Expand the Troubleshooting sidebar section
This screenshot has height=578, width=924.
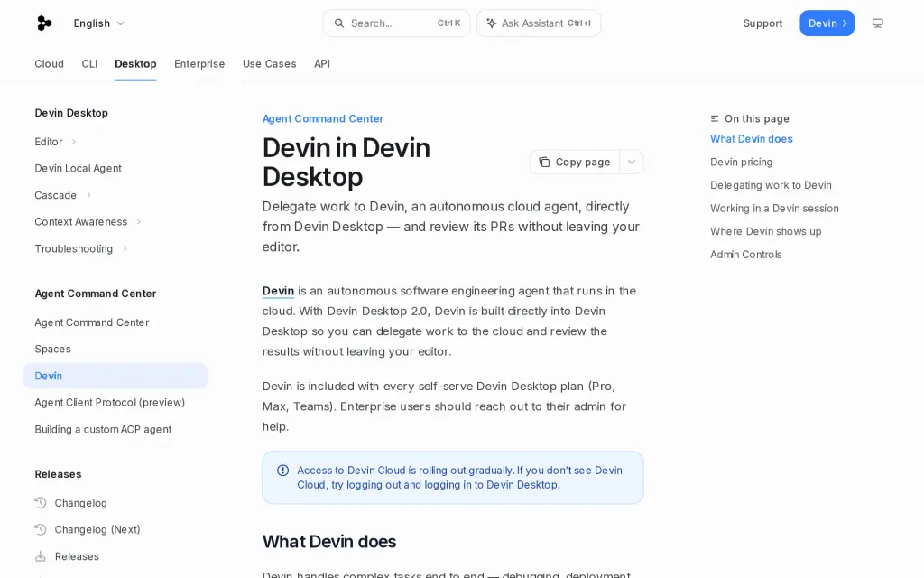(x=125, y=248)
